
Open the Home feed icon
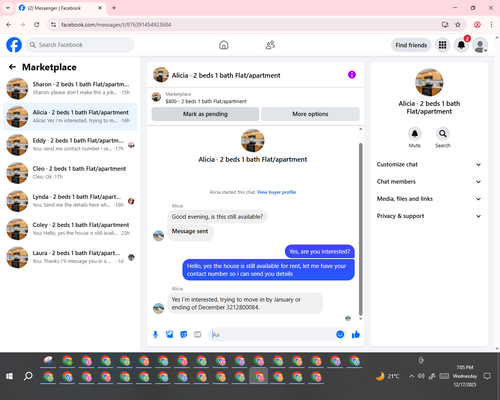[x=224, y=45]
